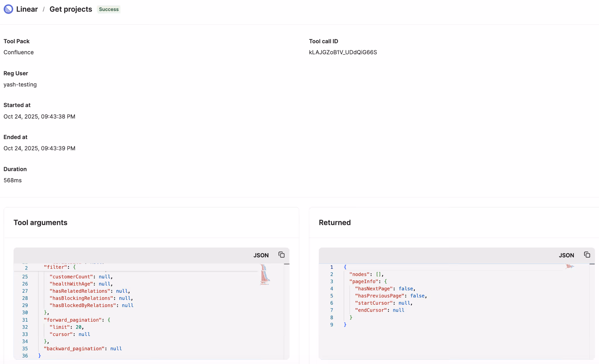Screen dimensions: 599x364
Task: Copy the Returned JSON to clipboard
Action: [x=587, y=254]
